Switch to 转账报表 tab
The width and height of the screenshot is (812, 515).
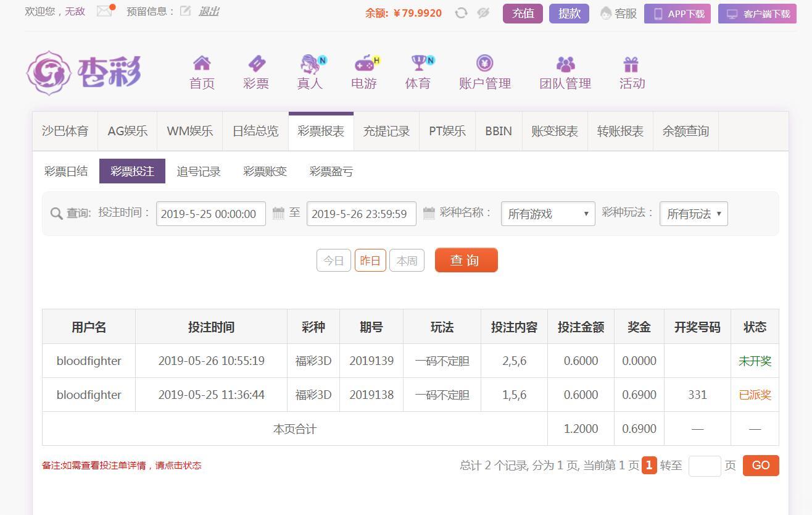click(x=620, y=131)
